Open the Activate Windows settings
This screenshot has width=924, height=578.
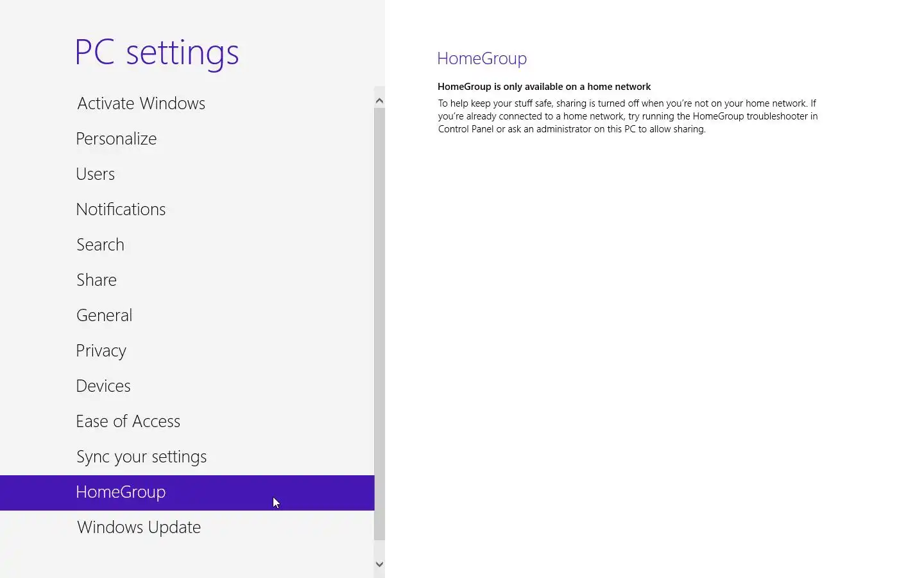click(187, 103)
